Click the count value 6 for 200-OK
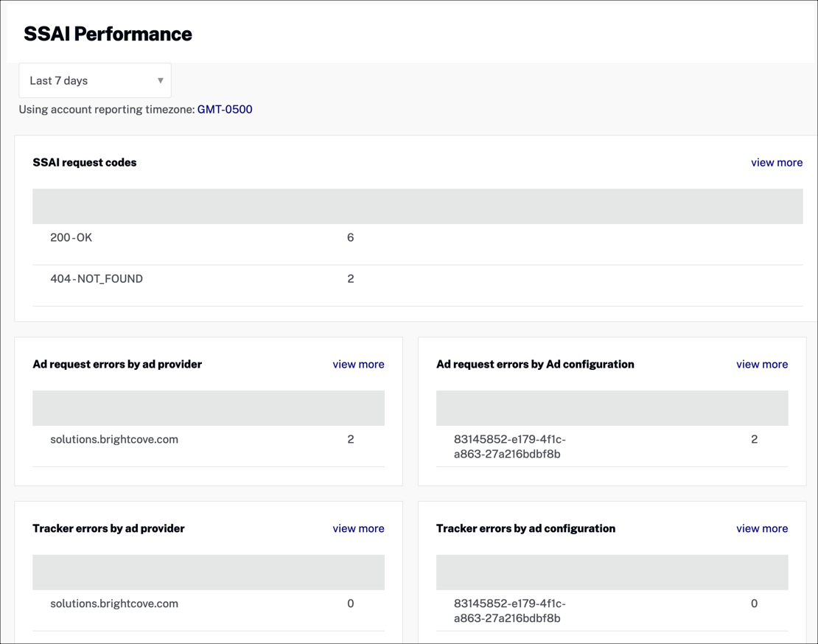818x644 pixels. 350,237
